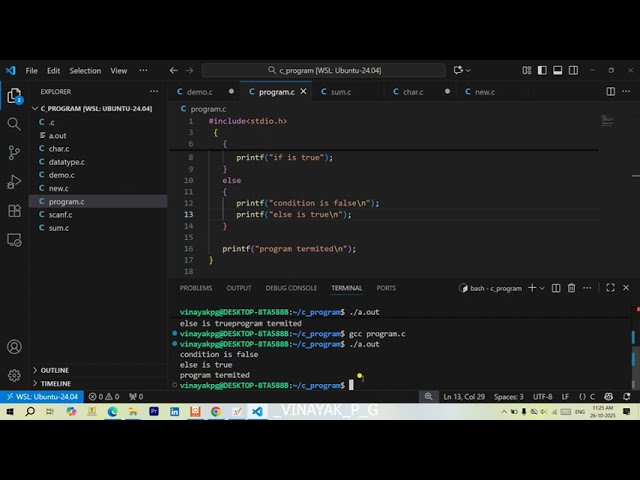Screen dimensions: 640x480
Task: Open the View menu
Action: coord(119,71)
